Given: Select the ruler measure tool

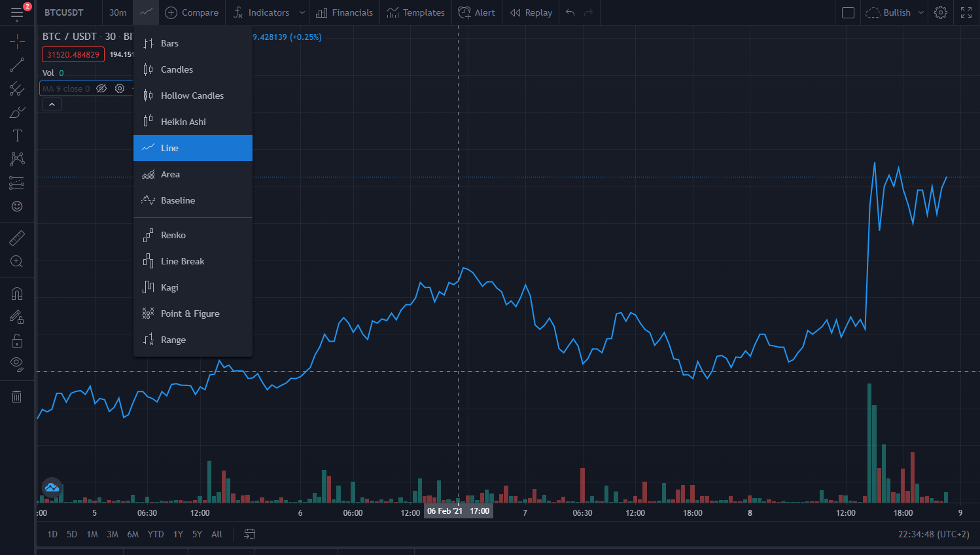Looking at the screenshot, I should 17,238.
